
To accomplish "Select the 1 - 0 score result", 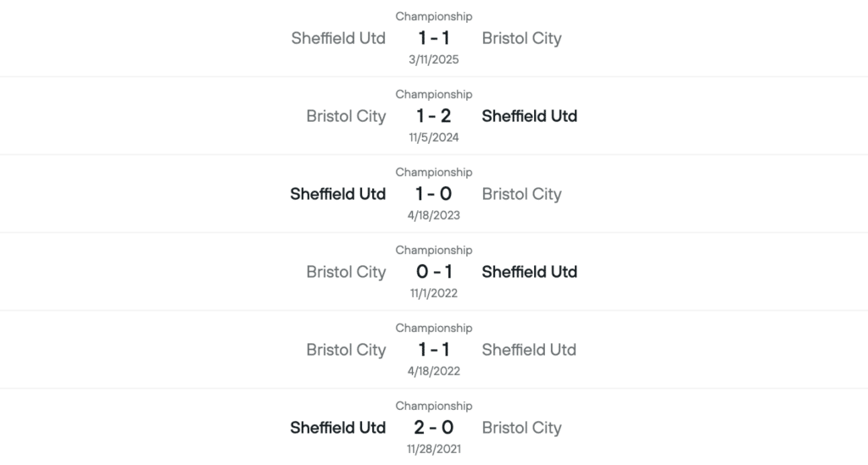I will [434, 194].
